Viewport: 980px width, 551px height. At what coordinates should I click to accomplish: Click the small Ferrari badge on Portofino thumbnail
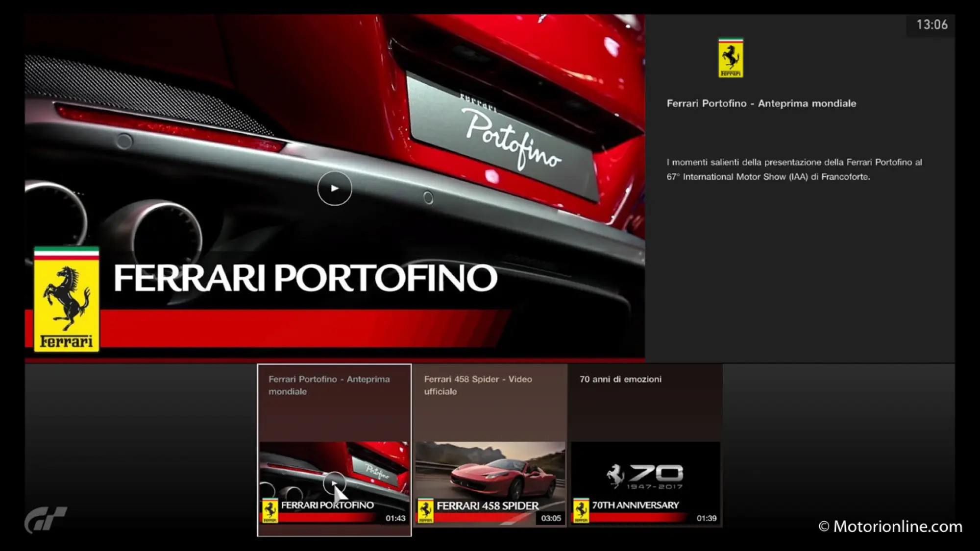coord(270,510)
